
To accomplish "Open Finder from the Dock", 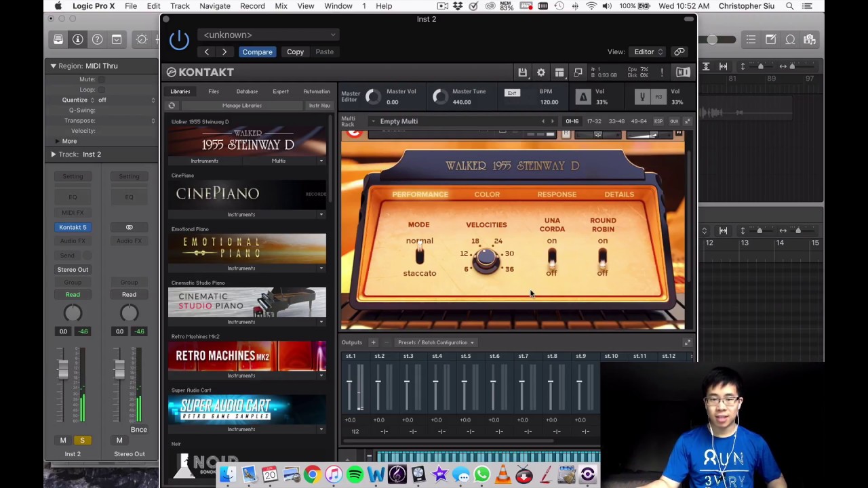I will (227, 474).
